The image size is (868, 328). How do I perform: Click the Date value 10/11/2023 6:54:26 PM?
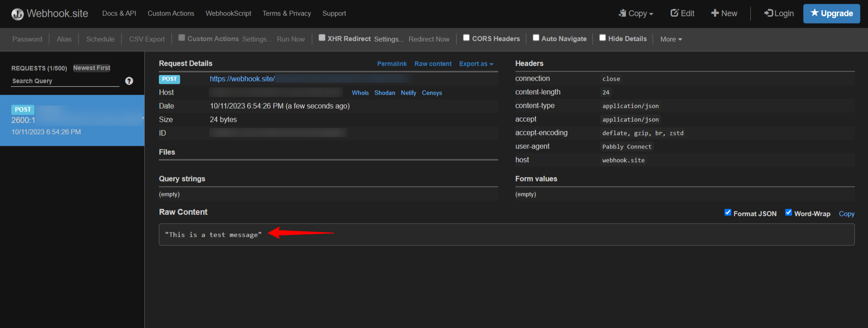(247, 106)
